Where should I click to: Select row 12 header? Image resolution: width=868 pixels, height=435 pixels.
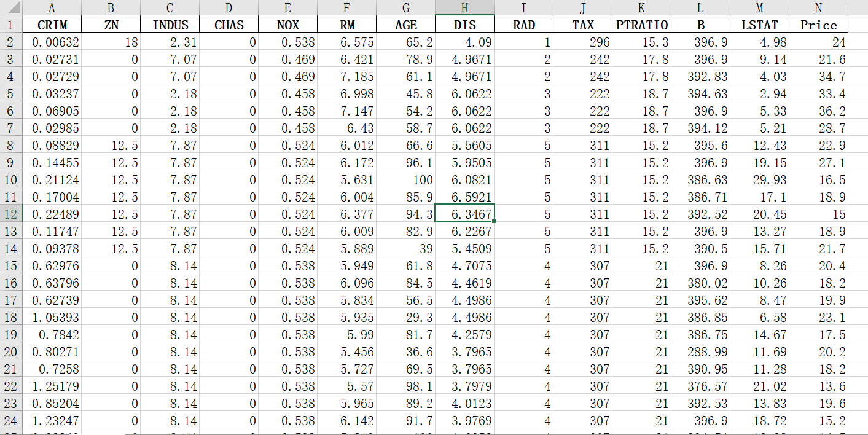[x=11, y=214]
